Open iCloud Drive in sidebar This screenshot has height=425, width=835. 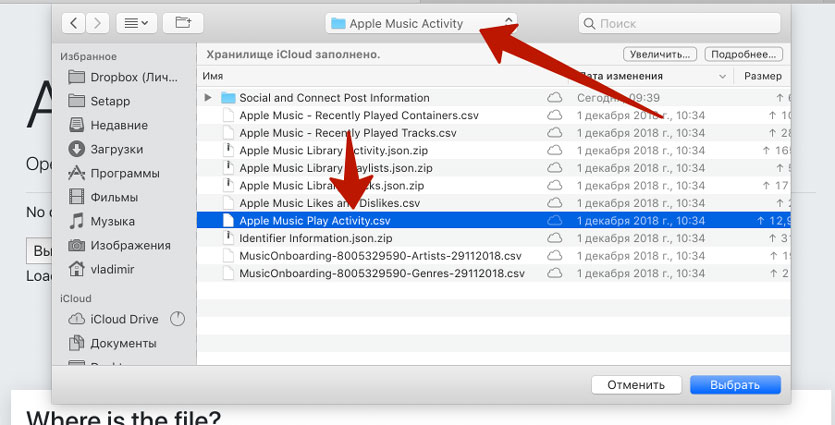click(x=113, y=319)
